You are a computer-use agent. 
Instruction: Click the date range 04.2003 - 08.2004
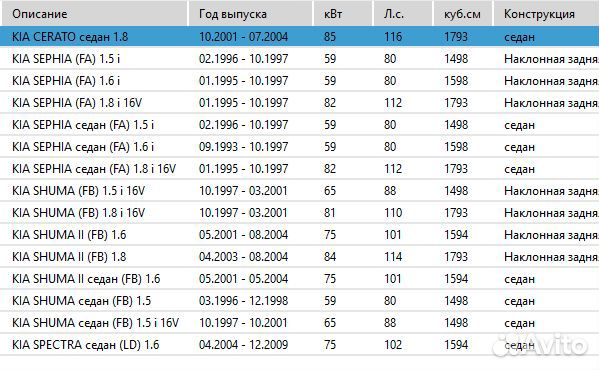tap(243, 257)
